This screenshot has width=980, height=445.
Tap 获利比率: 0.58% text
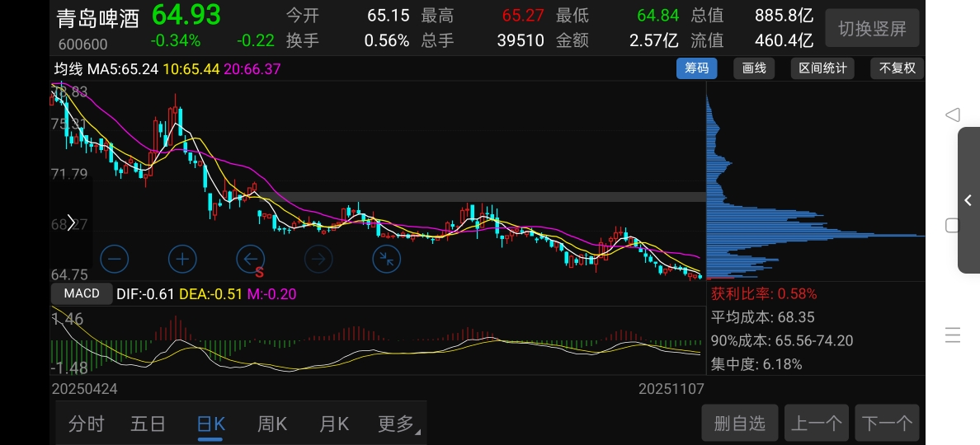[x=764, y=293]
